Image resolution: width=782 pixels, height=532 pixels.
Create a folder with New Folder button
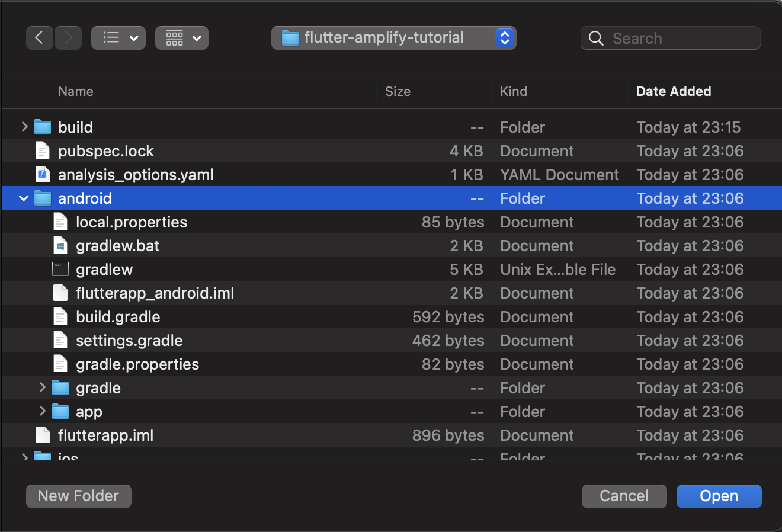tap(79, 496)
